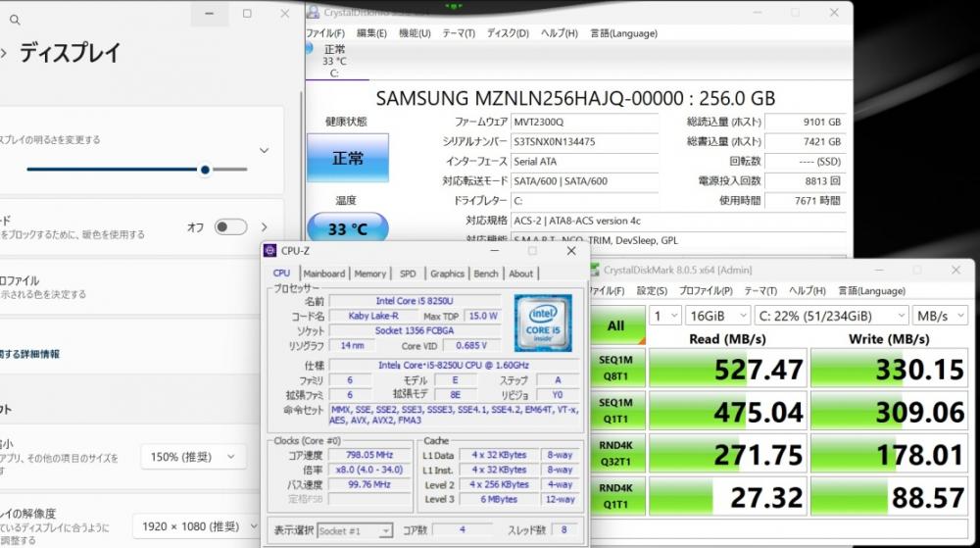Open ヘルプ(H) menu in CrystalDiskMark
980x548 pixels.
coord(807,290)
